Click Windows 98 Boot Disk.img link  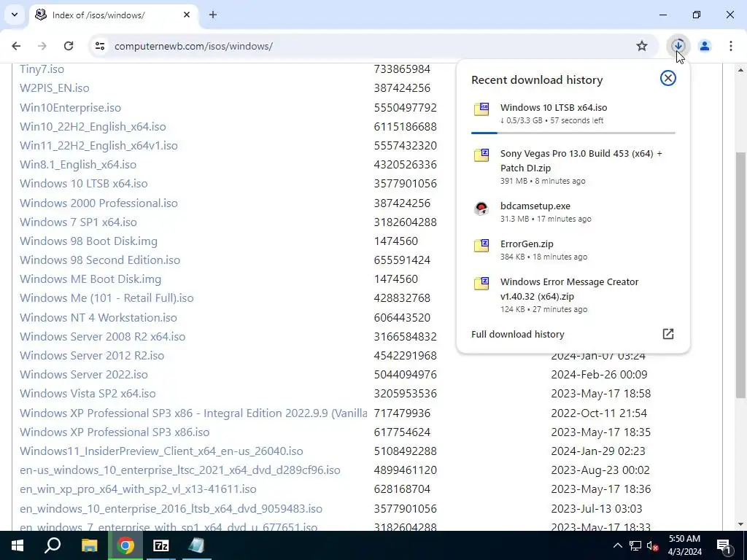pos(88,241)
